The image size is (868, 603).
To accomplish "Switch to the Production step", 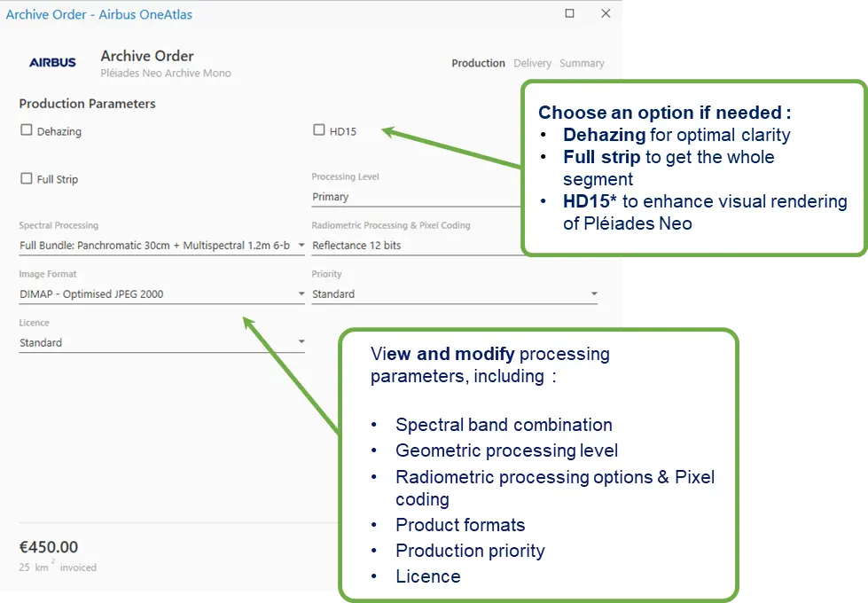I will [478, 63].
